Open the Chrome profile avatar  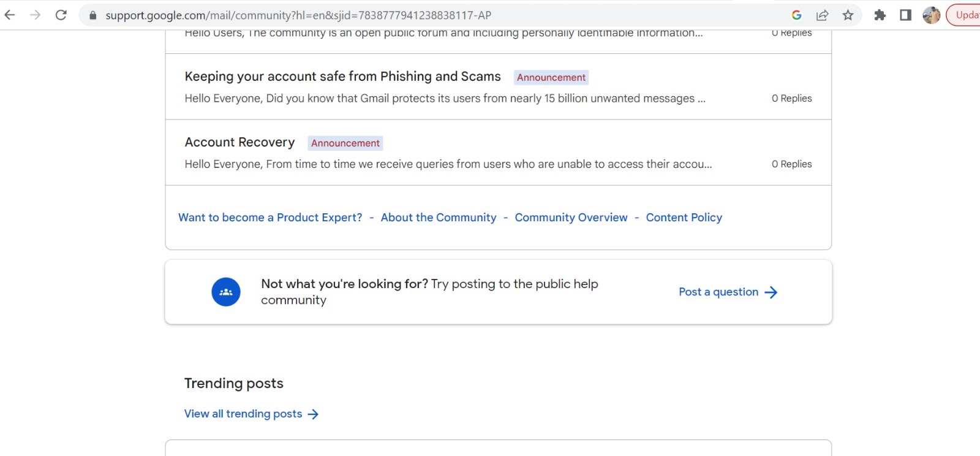931,15
